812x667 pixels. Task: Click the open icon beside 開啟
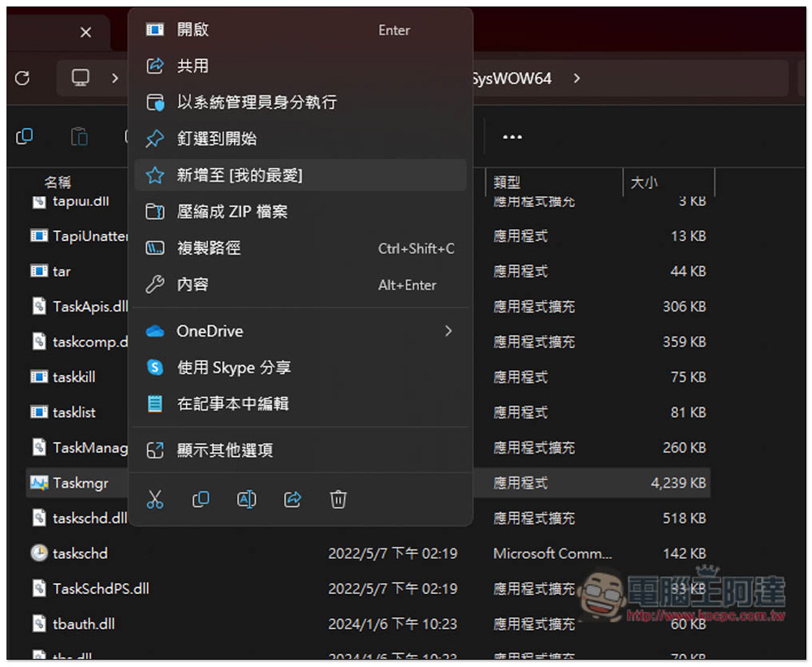pyautogui.click(x=155, y=29)
